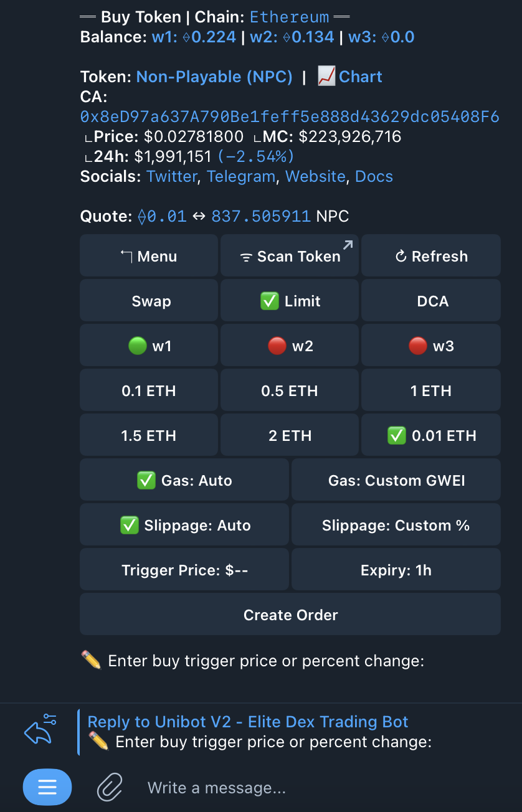Switch to Swap mode

149,301
